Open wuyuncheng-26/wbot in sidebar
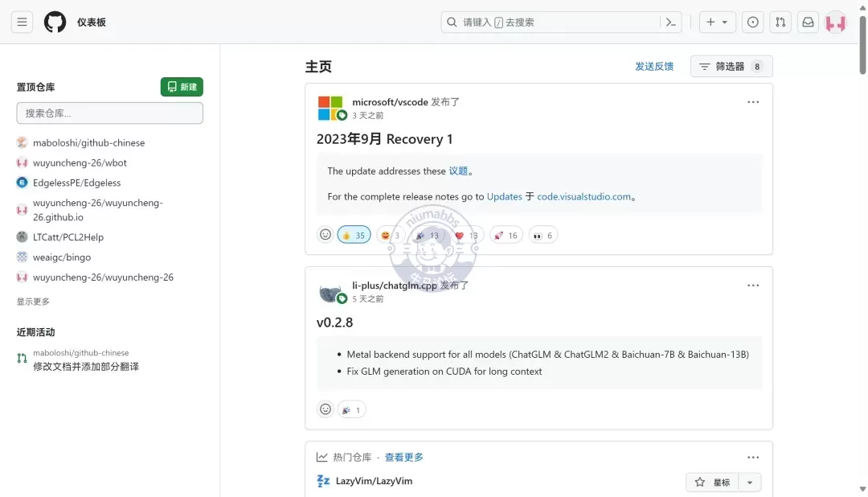The height and width of the screenshot is (497, 868). click(x=80, y=162)
